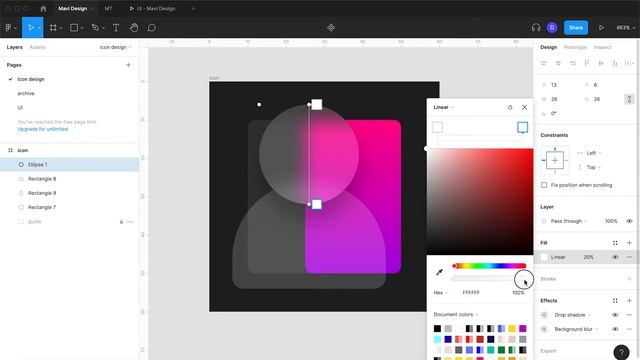Open Drop shadow effect settings icon
640x360 pixels.
point(544,315)
